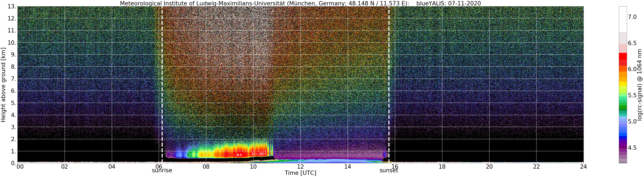Click the '4.5' colorbar tick label

point(632,148)
